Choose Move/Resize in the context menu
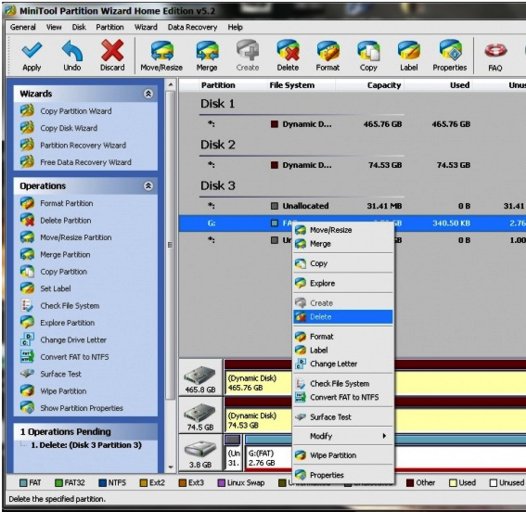This screenshot has width=526, height=512. (343, 230)
